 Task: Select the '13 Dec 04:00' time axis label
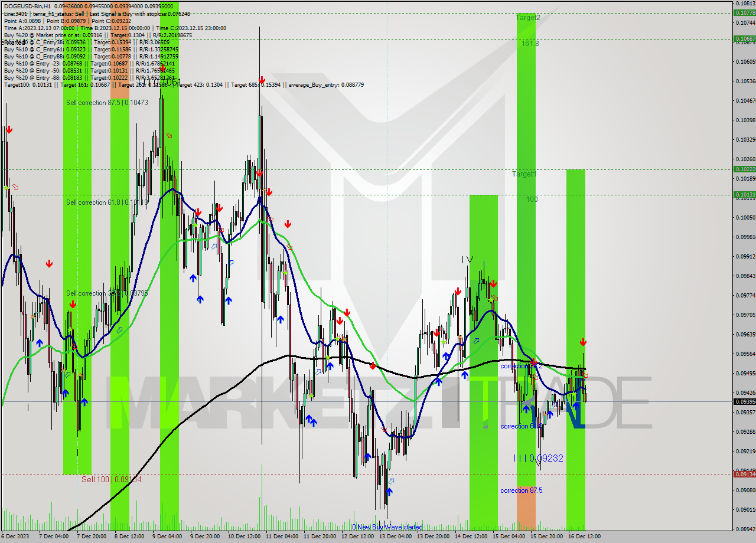396,537
